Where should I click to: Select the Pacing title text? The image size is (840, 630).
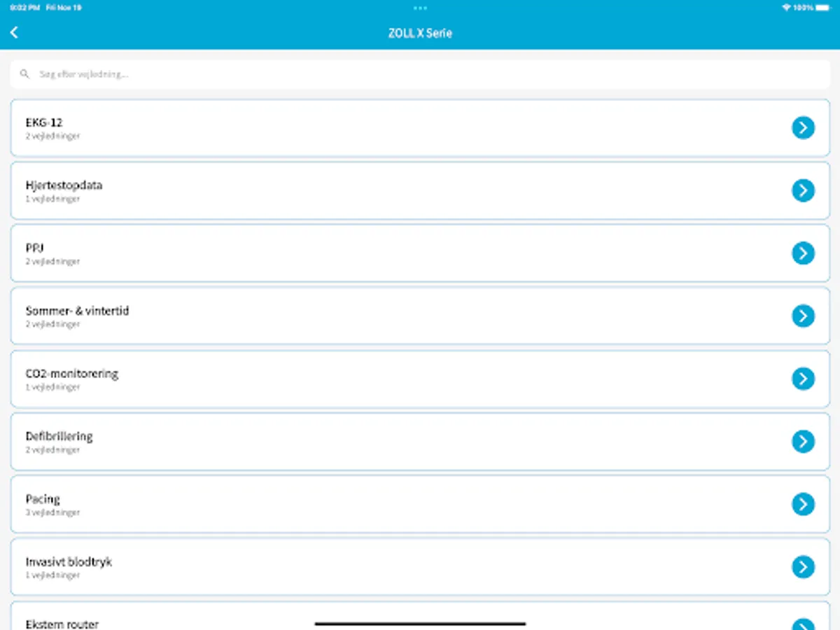pyautogui.click(x=43, y=499)
